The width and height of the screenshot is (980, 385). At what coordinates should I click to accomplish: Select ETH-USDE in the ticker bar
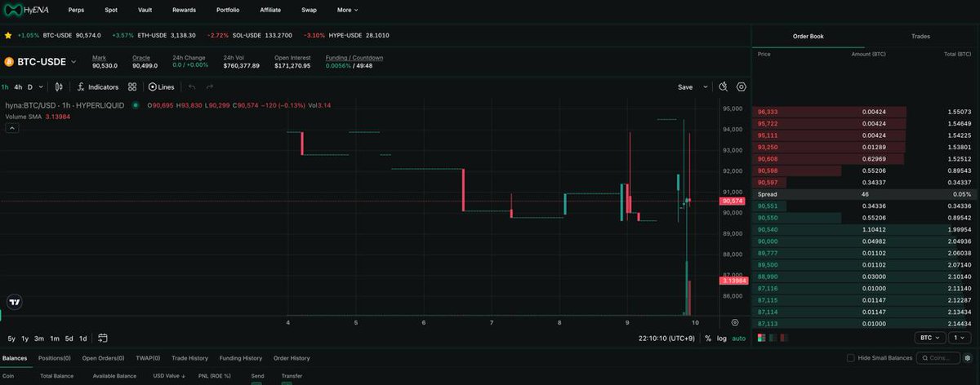pyautogui.click(x=153, y=36)
